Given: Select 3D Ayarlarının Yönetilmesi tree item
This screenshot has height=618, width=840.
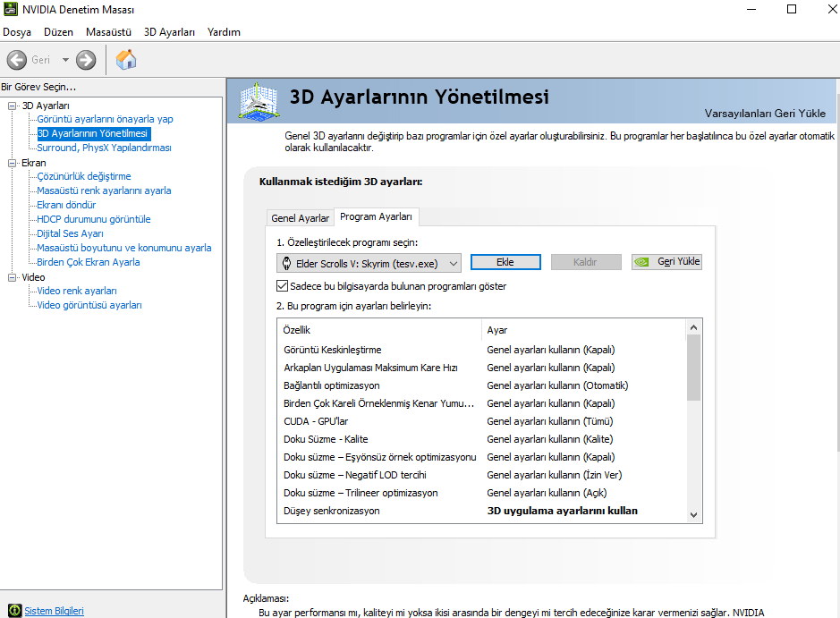Looking at the screenshot, I should (93, 133).
